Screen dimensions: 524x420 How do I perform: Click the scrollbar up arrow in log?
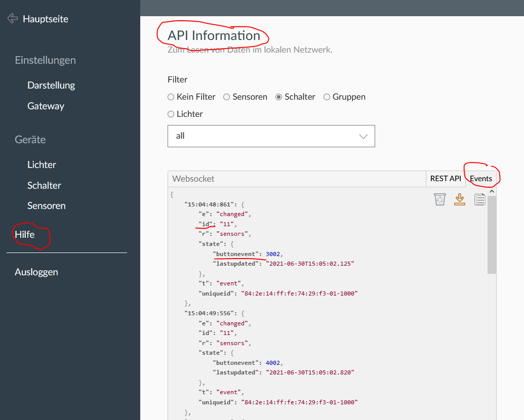point(492,192)
